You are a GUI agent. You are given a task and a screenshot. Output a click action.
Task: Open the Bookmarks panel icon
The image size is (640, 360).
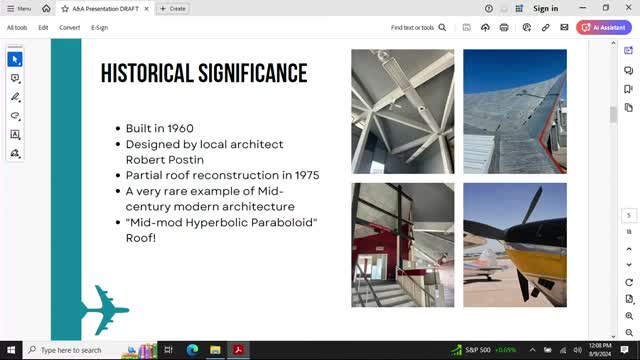click(x=629, y=89)
